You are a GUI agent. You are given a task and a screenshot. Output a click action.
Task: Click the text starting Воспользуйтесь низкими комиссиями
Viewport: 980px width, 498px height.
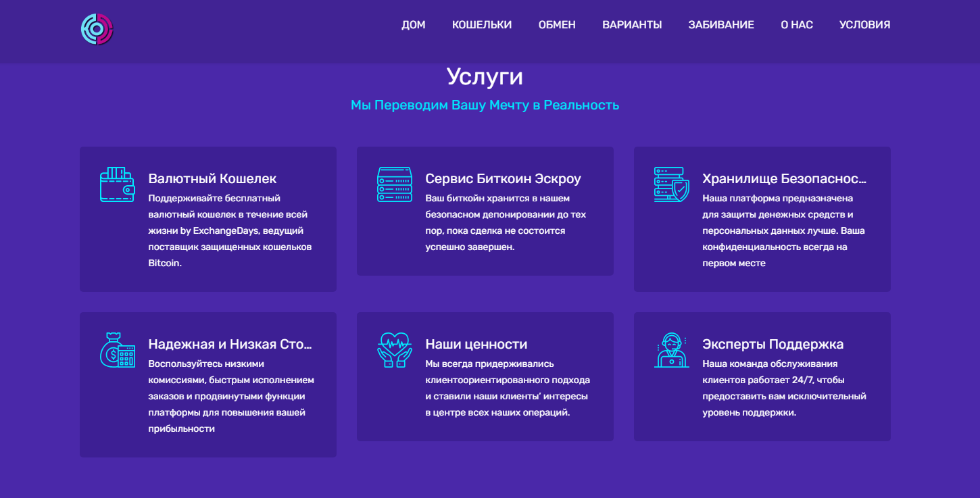(231, 396)
